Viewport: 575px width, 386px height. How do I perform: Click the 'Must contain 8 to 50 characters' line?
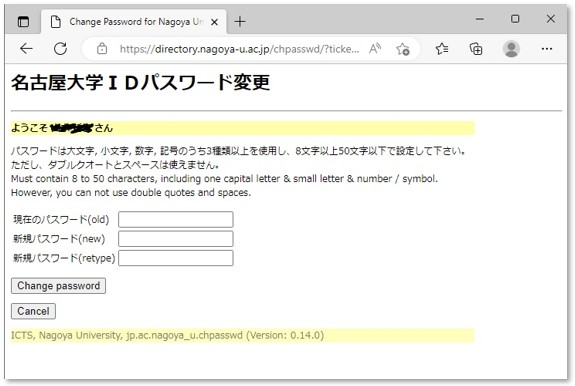[x=224, y=179]
